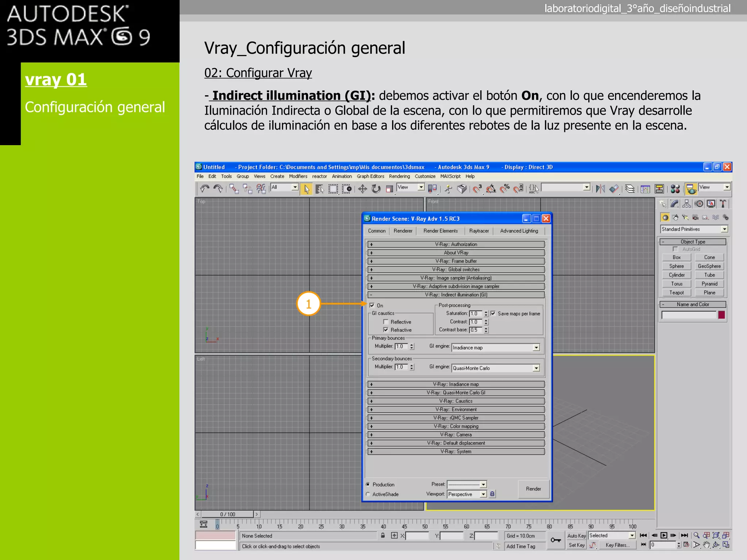Toggle the viewport lock icon beside Perspective
Viewport: 747px width, 560px height.
[x=492, y=494]
